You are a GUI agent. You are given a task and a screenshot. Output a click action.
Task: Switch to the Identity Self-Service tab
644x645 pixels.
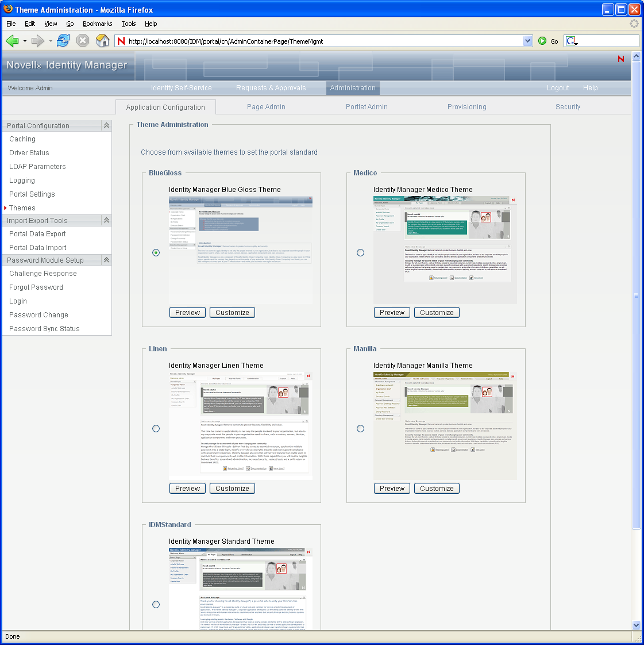point(181,87)
